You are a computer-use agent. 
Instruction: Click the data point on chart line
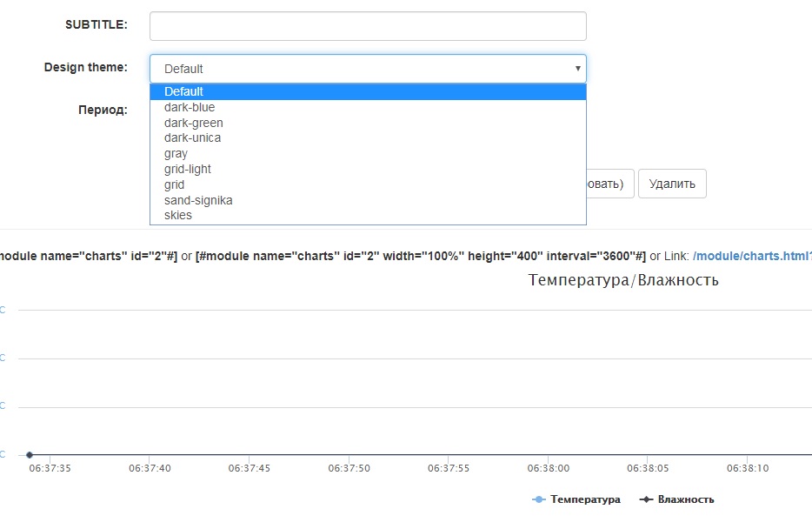(x=30, y=454)
